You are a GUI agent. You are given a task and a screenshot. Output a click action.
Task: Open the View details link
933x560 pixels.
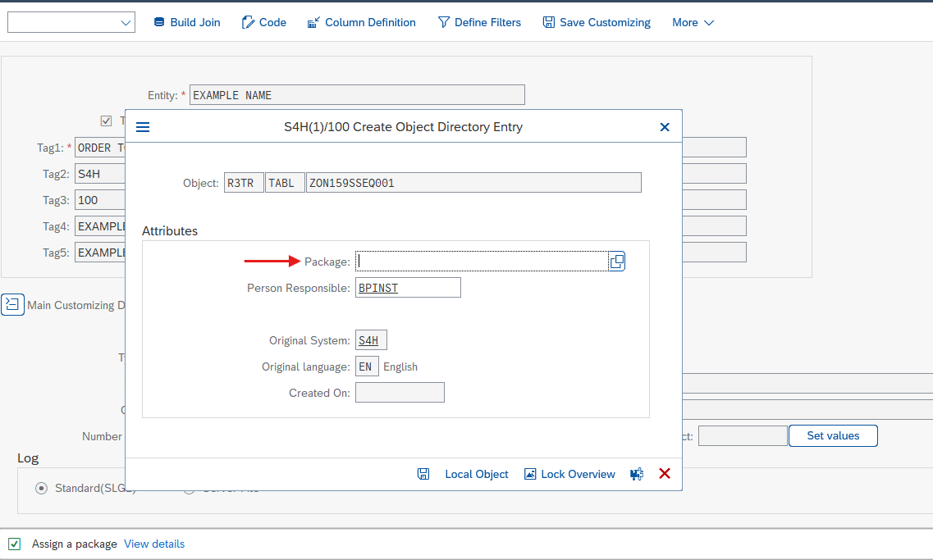(154, 544)
